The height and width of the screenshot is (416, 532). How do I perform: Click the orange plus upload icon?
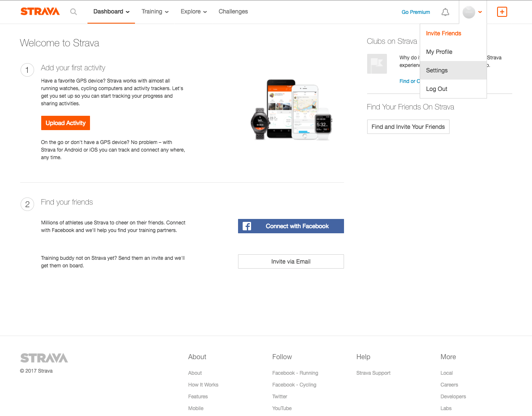[x=502, y=12]
